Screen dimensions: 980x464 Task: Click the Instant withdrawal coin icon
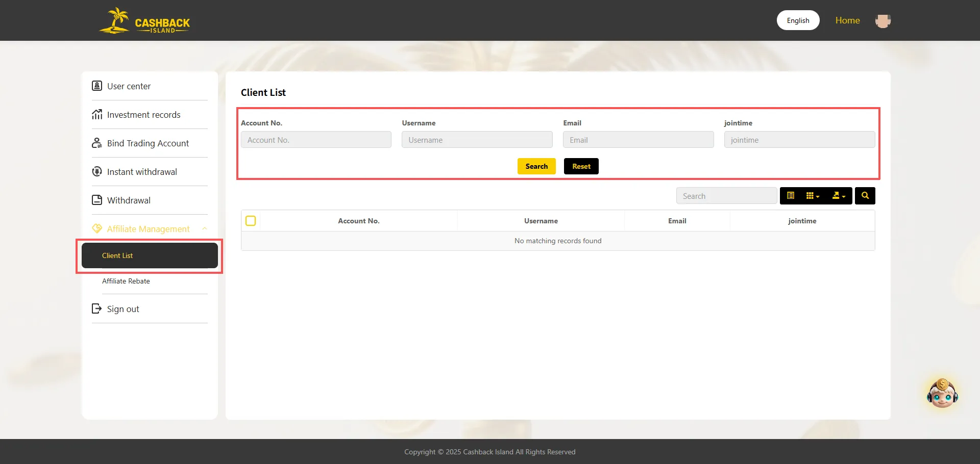97,171
